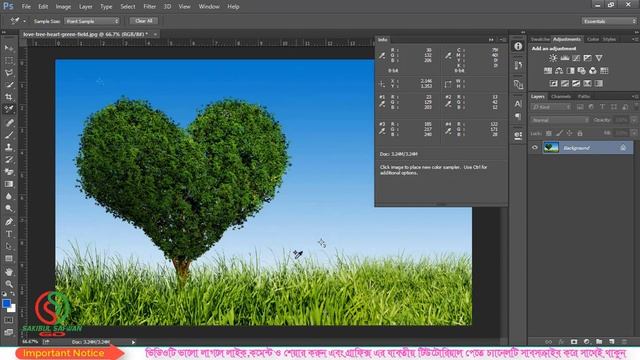Toggle lock transparent pixels
This screenshot has width=640, height=360.
549,133
